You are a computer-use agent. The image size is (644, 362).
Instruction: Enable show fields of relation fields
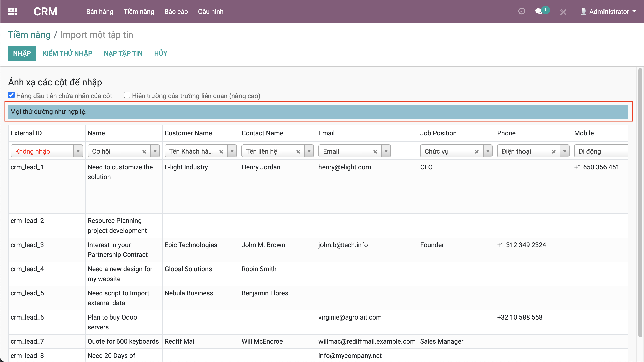point(127,95)
